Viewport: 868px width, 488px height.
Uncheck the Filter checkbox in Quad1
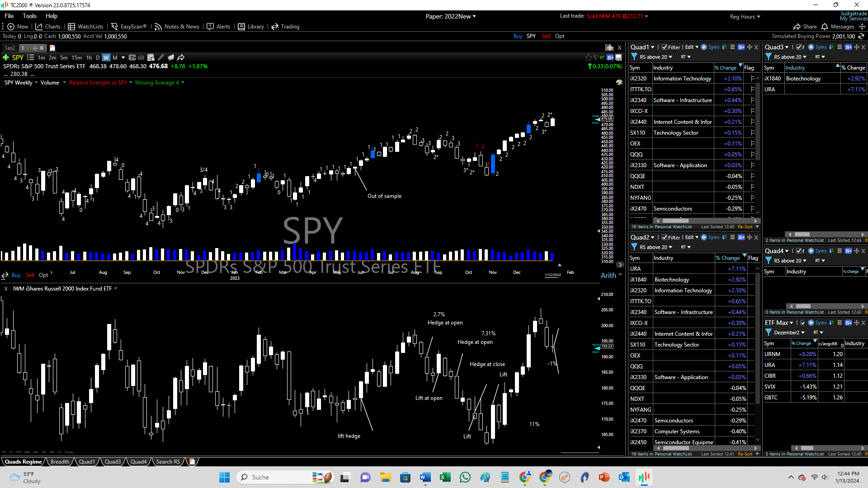pos(665,47)
